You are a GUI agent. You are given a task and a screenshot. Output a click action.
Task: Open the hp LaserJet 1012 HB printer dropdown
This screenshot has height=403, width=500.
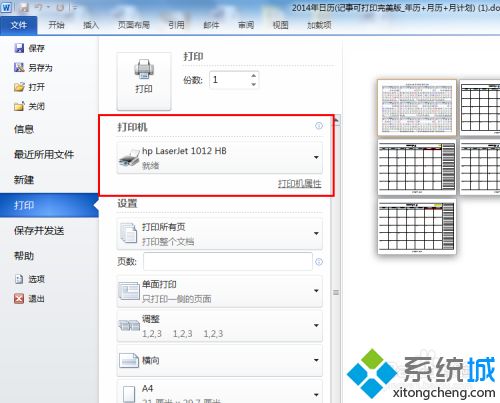coord(220,158)
